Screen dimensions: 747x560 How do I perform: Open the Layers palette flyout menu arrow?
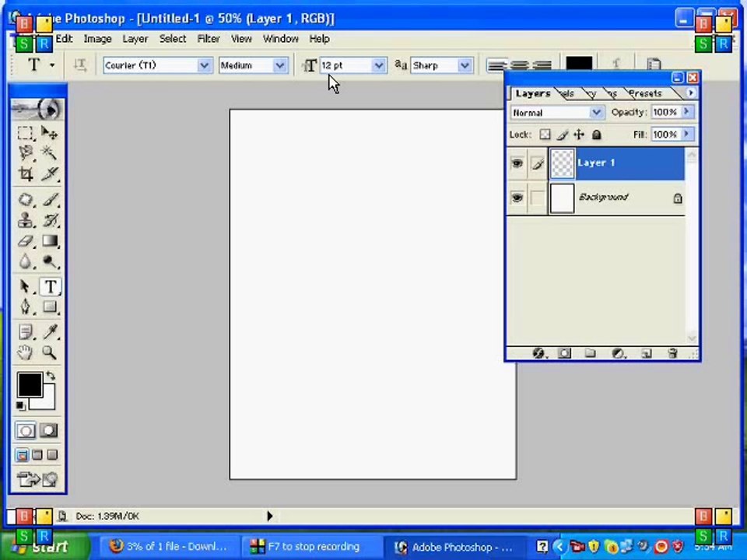691,93
